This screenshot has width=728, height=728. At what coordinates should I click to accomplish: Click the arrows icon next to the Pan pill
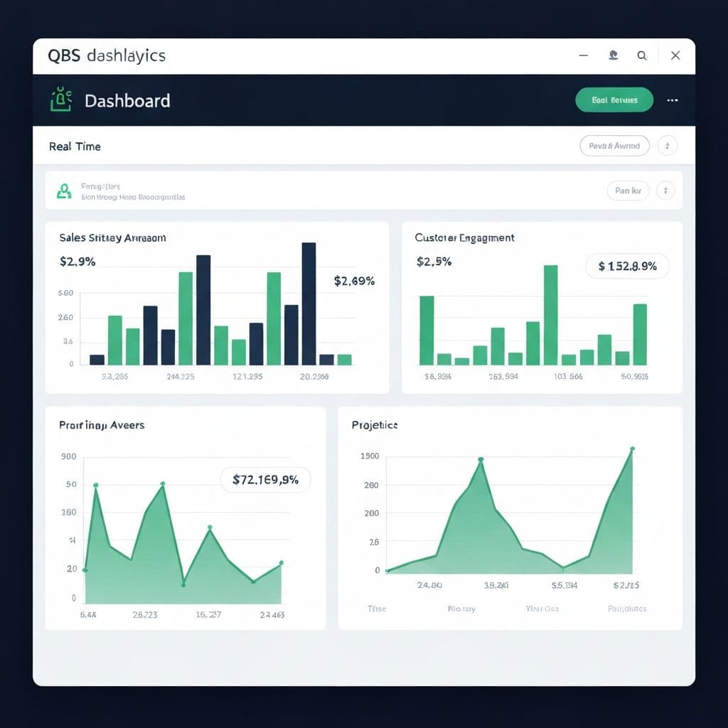pos(666,191)
